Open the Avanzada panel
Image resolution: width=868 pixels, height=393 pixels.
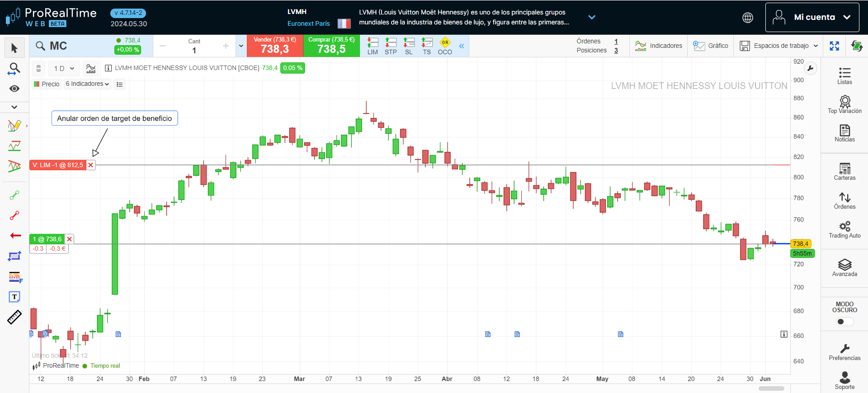(x=844, y=268)
